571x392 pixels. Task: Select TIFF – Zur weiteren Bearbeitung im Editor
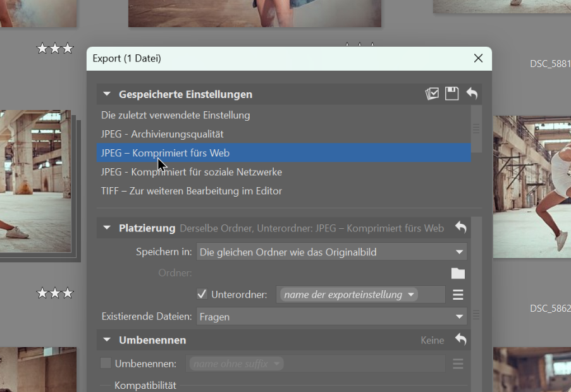coord(192,191)
